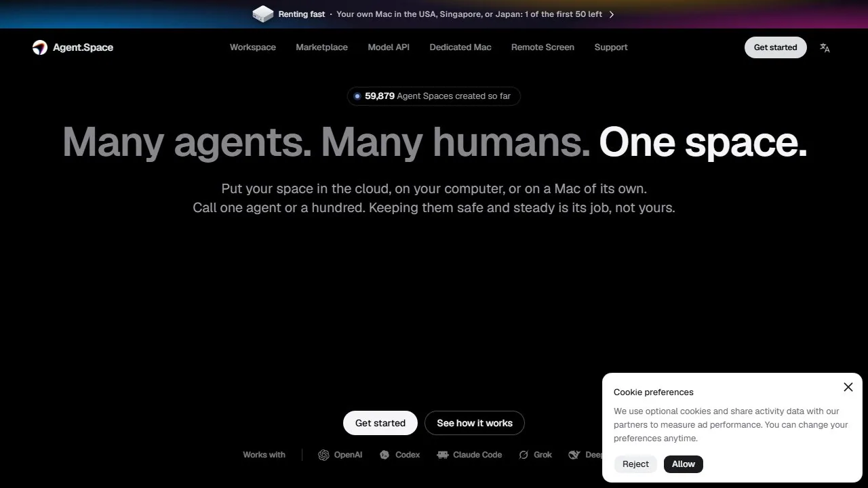Click the "One space." headline text
Screen dimensions: 868x488
(703, 142)
